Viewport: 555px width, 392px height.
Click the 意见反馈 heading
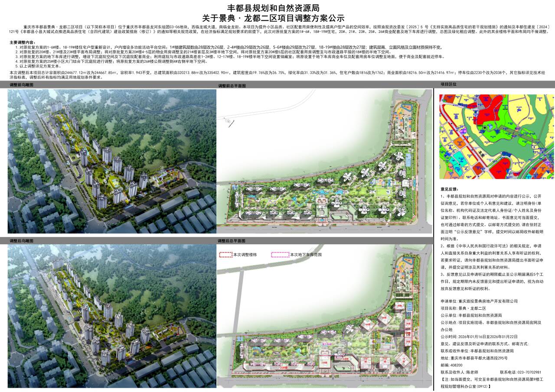coord(449,189)
